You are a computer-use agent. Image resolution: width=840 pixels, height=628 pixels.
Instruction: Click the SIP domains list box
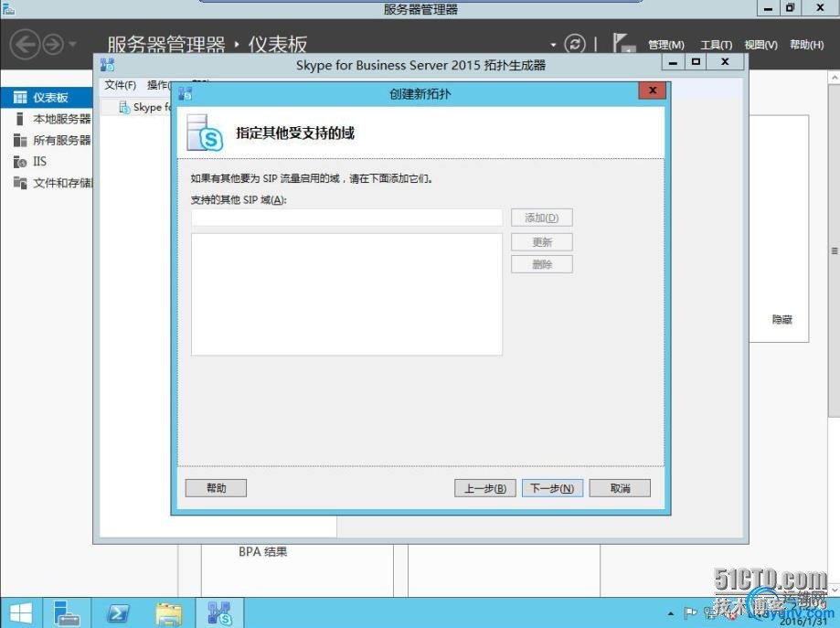(x=346, y=294)
